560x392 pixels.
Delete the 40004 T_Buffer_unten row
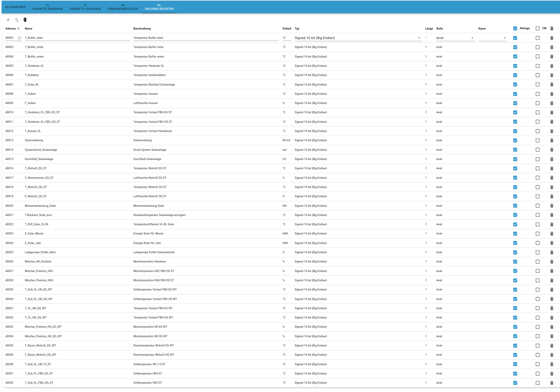point(552,57)
